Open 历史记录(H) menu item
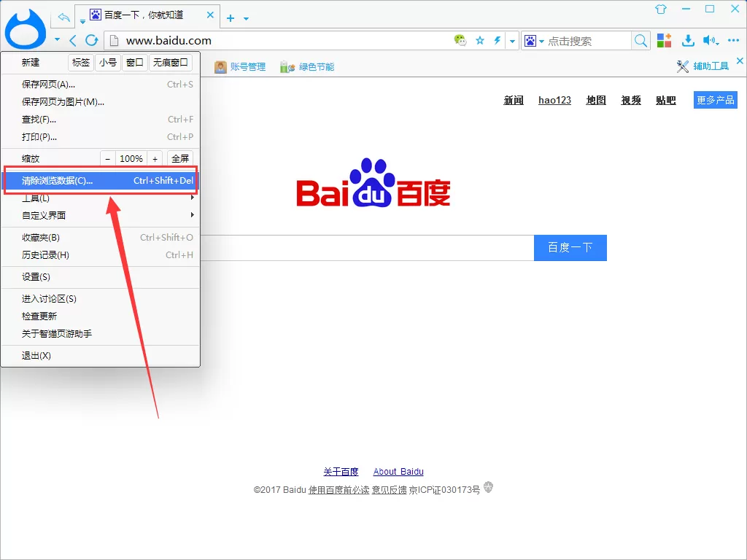This screenshot has height=560, width=747. [101, 254]
